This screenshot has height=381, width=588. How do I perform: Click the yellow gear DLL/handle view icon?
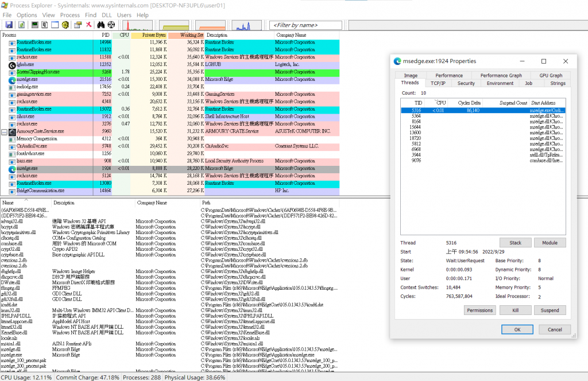65,25
